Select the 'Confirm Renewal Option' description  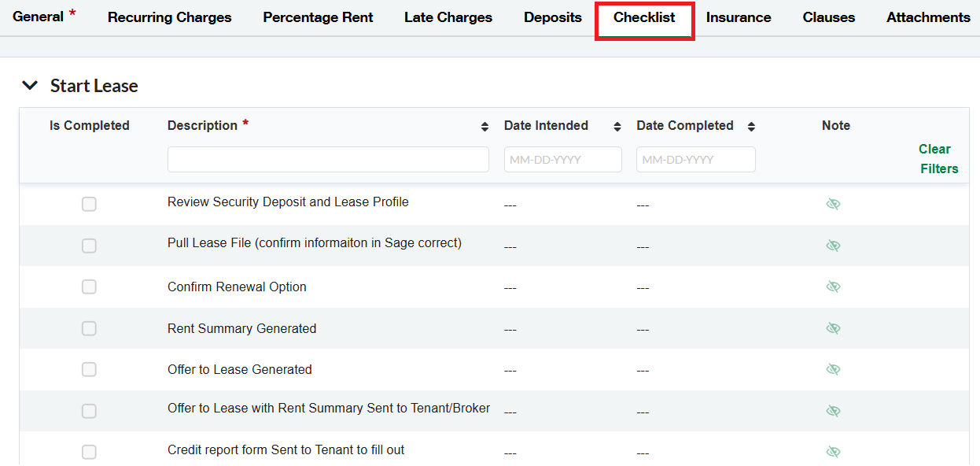pos(237,287)
